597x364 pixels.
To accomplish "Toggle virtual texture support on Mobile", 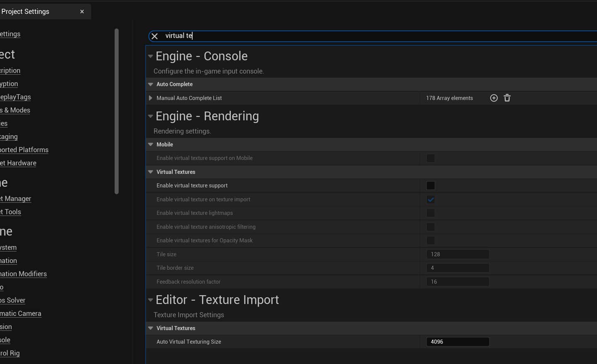I will pyautogui.click(x=430, y=158).
